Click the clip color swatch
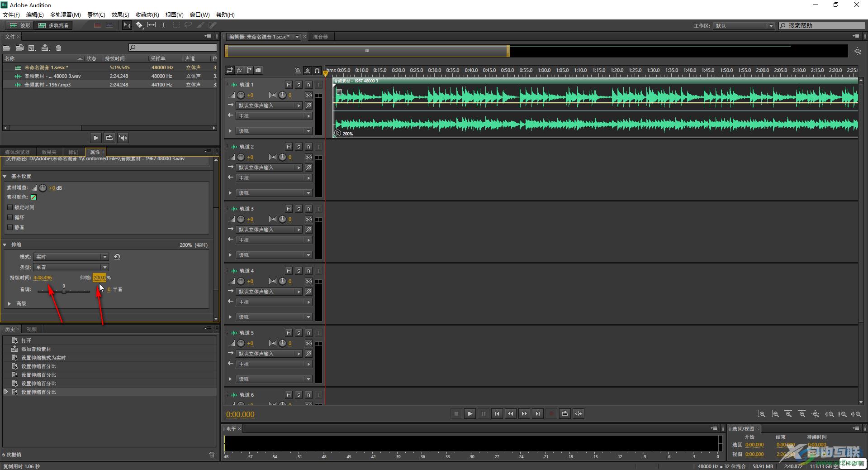868x470 pixels. click(x=33, y=197)
